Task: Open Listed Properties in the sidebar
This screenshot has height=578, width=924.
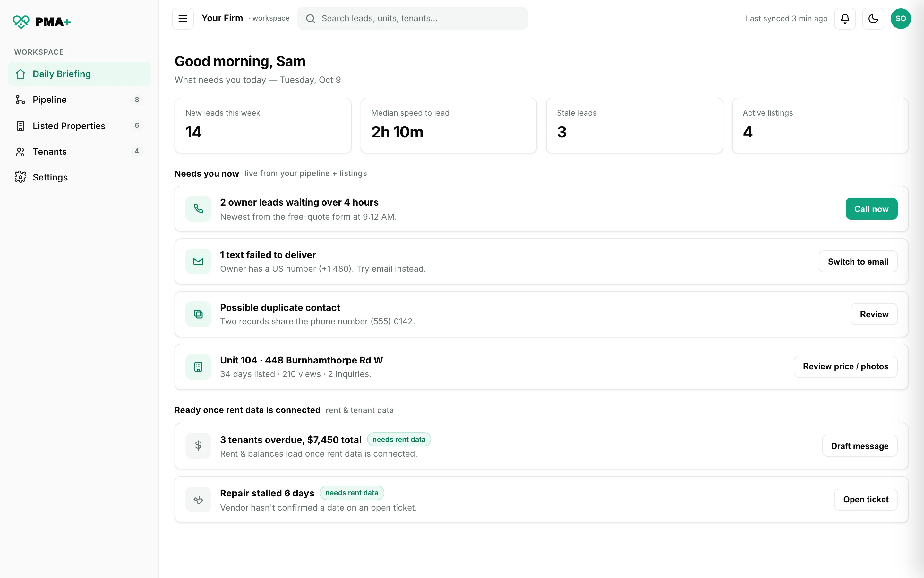Action: (79, 126)
